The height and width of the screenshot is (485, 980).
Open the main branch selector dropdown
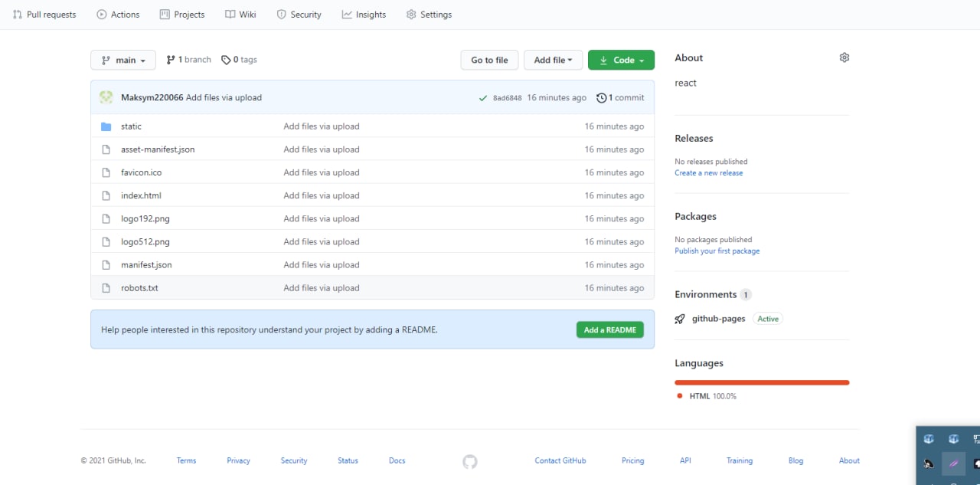[x=123, y=60]
